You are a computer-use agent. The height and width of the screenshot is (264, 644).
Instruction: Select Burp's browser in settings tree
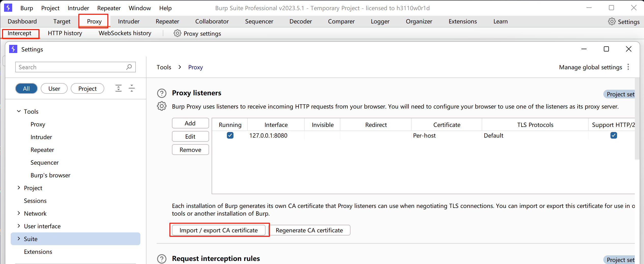point(50,175)
